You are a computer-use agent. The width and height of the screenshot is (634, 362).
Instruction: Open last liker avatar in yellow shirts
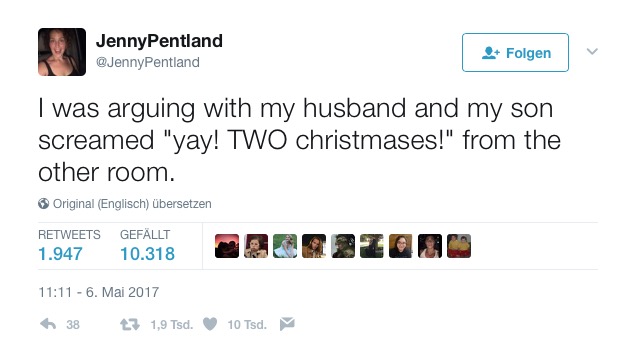[x=459, y=246]
